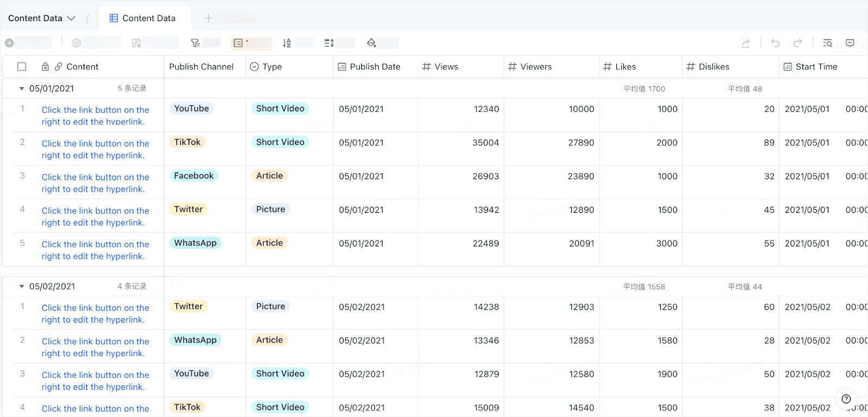This screenshot has height=417, width=868.
Task: Tick the select-all checkbox in header
Action: coord(22,67)
